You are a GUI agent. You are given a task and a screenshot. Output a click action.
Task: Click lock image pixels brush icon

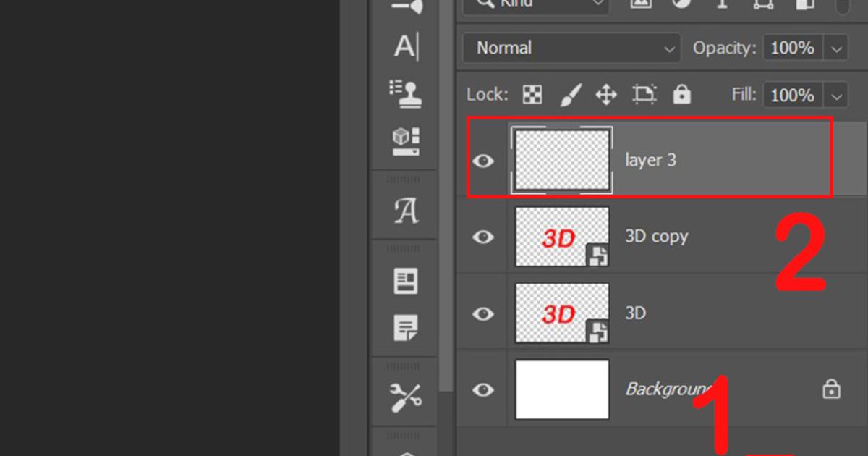coord(571,95)
